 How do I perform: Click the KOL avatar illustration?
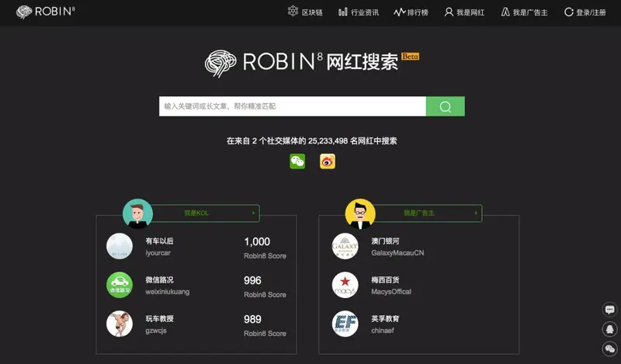137,213
